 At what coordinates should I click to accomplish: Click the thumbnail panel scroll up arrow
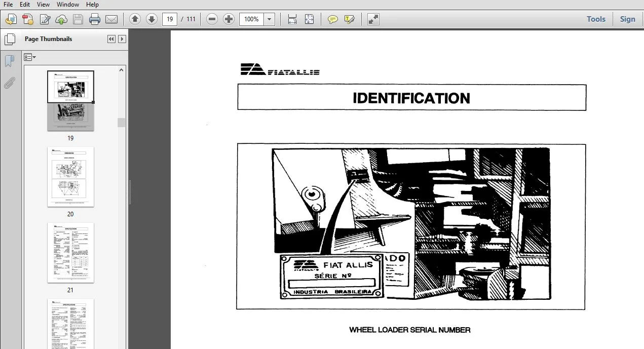(121, 70)
